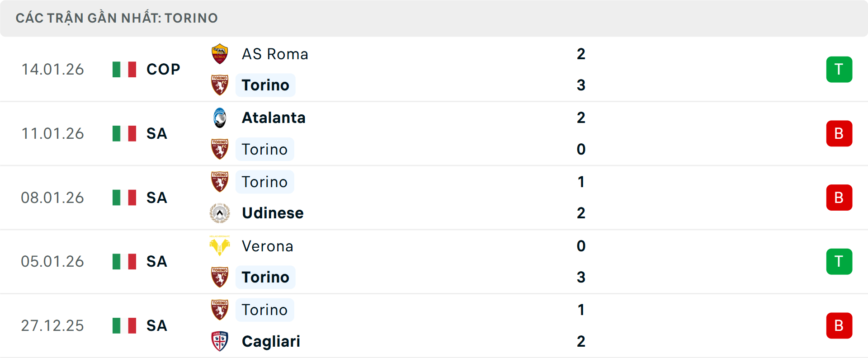Click the Atalanta club crest
The height and width of the screenshot is (358, 868).
(x=220, y=118)
